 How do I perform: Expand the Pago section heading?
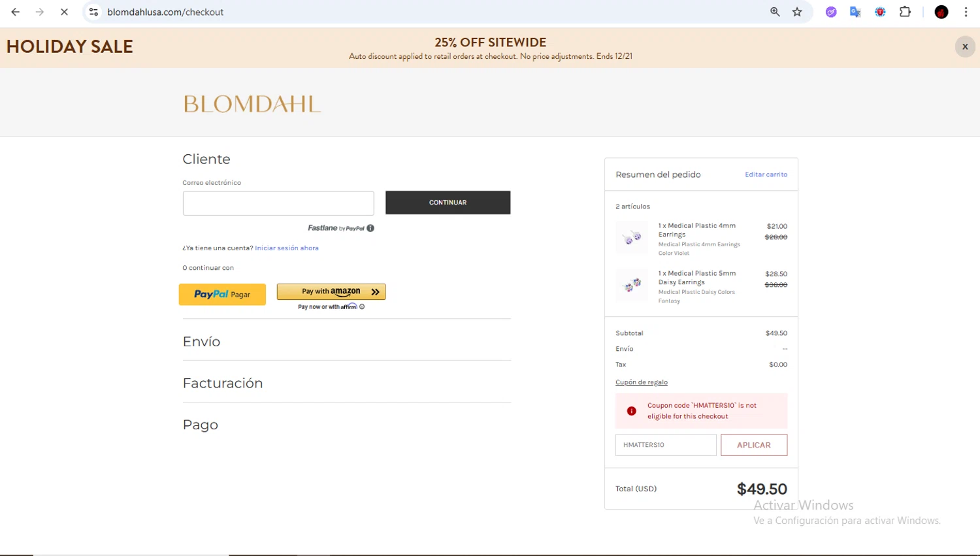201,425
